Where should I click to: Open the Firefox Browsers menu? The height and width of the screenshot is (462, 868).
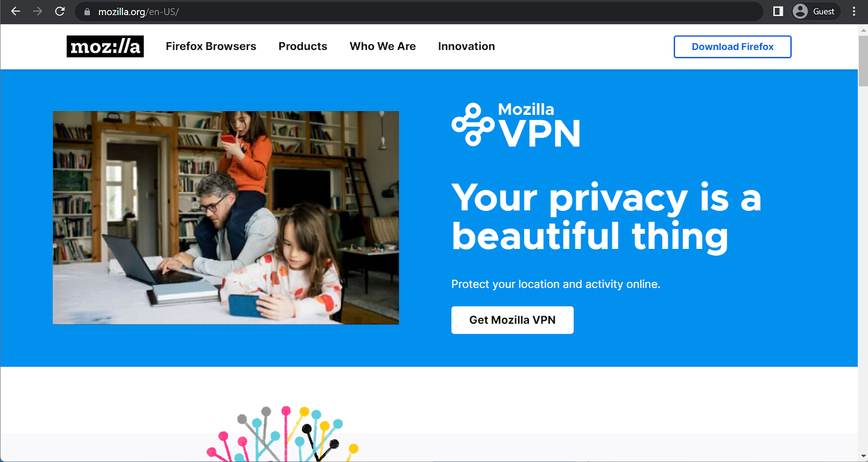[211, 47]
